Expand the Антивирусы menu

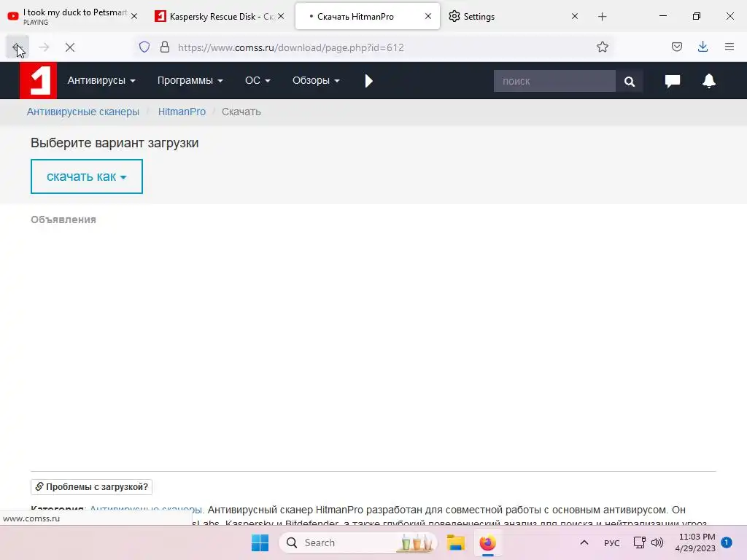point(101,80)
